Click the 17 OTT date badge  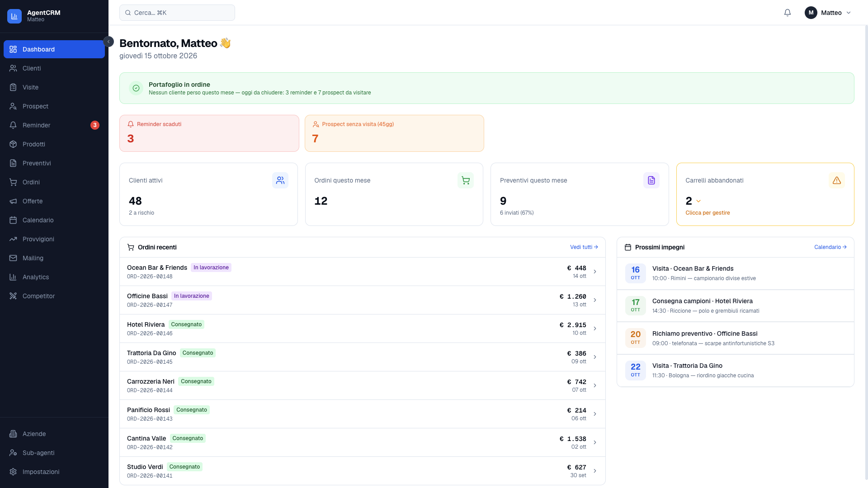(x=636, y=305)
